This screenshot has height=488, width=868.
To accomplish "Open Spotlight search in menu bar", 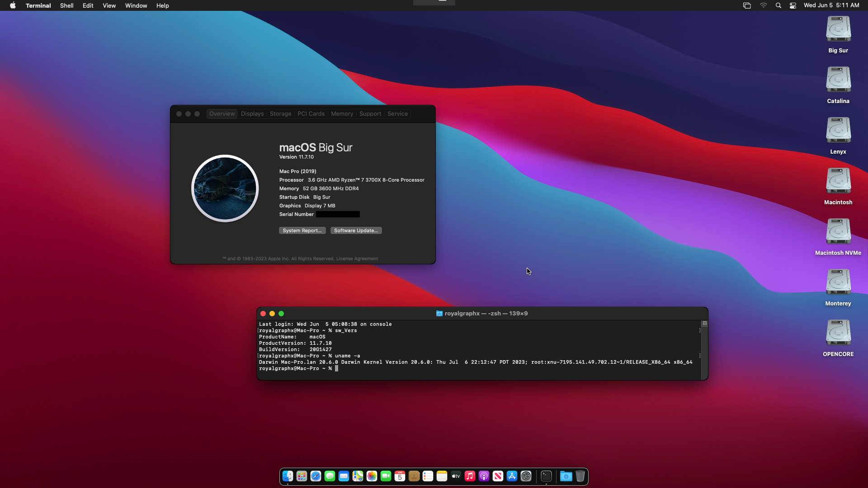I will pos(778,5).
